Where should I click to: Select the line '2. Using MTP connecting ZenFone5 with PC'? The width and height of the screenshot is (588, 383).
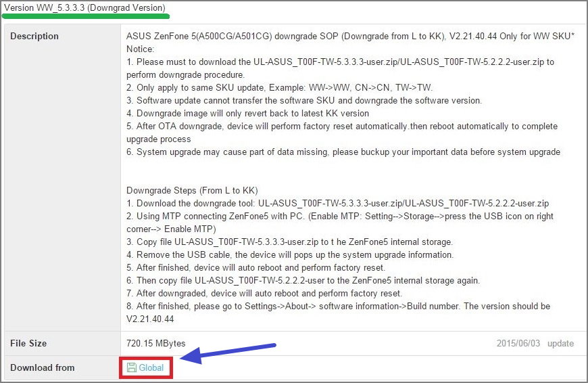[340, 223]
